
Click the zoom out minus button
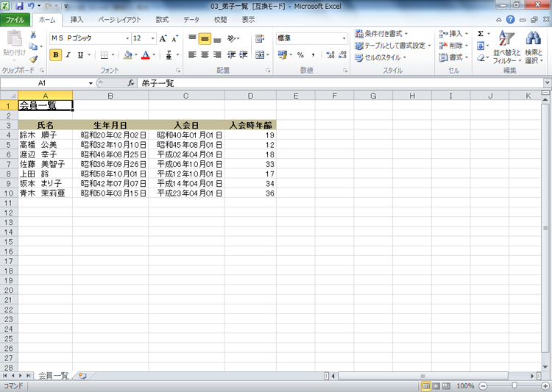coord(483,386)
